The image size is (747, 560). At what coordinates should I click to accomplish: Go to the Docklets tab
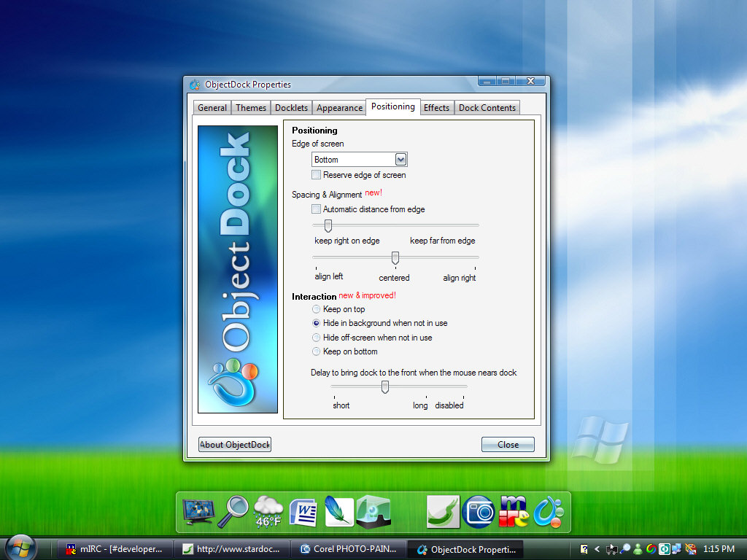292,108
